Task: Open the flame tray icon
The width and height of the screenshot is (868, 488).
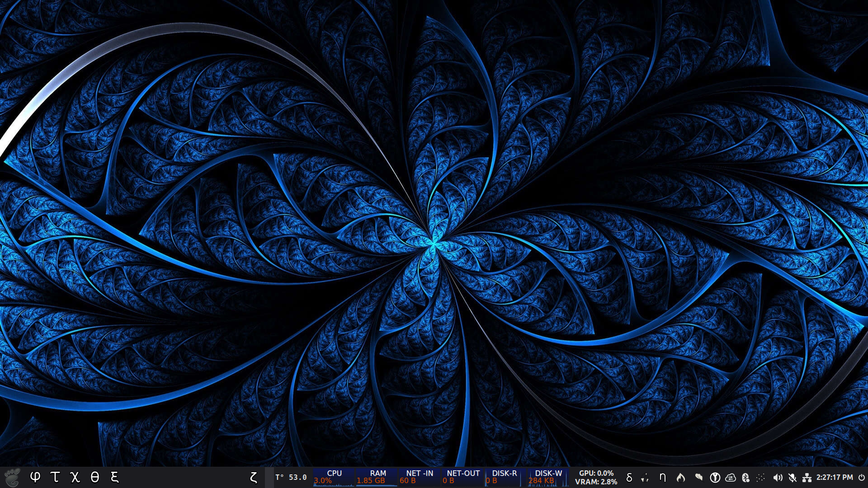Action: tap(681, 478)
